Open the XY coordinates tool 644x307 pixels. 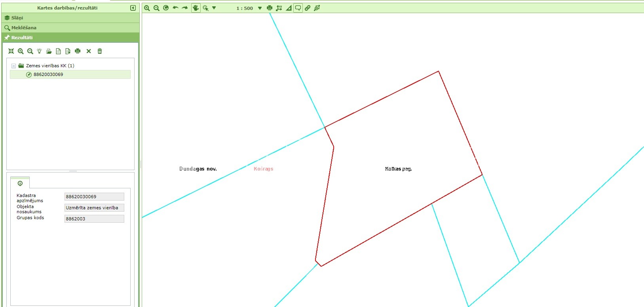[279, 8]
